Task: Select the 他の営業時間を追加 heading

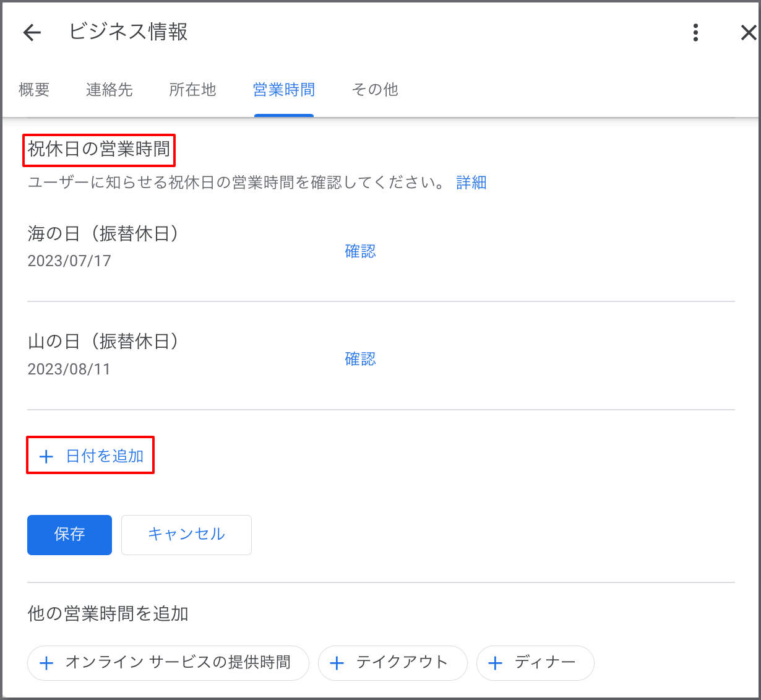Action: pyautogui.click(x=108, y=613)
